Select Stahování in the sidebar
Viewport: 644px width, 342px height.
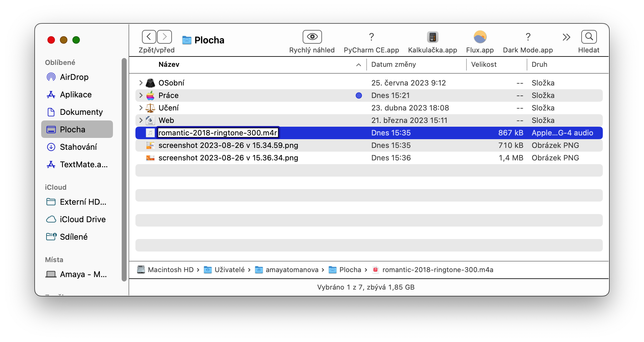point(78,147)
